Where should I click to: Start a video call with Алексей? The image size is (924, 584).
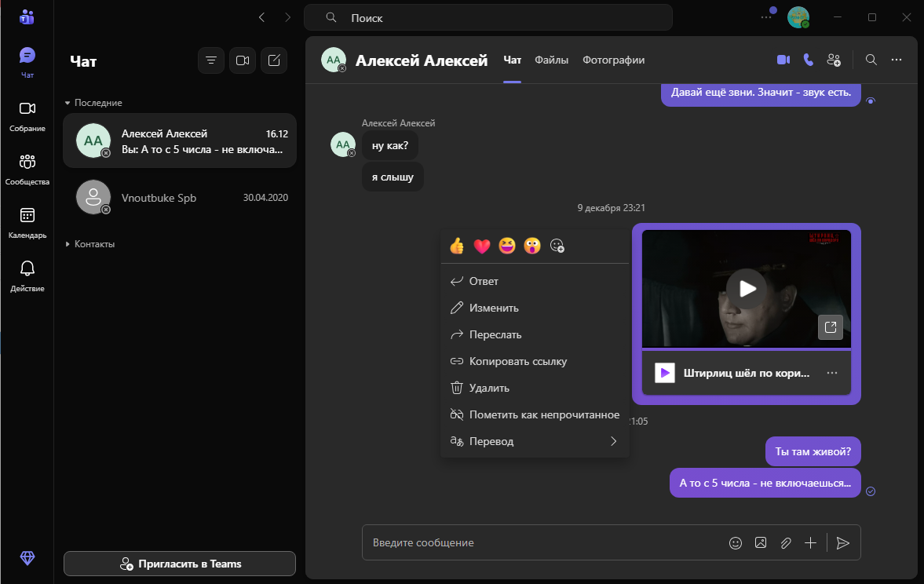783,60
